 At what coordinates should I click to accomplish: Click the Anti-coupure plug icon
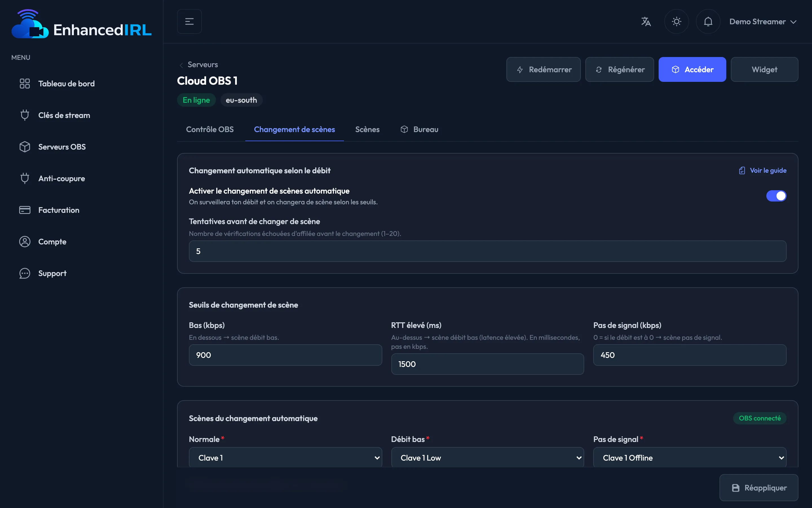click(x=25, y=178)
